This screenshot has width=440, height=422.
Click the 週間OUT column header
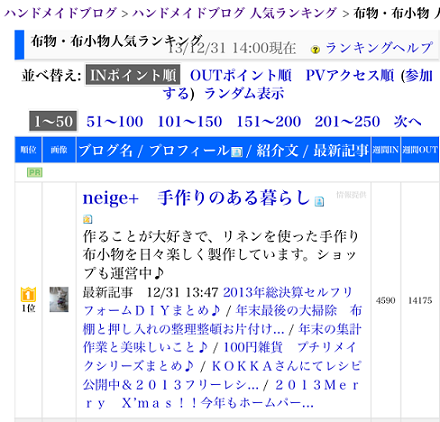tap(420, 150)
